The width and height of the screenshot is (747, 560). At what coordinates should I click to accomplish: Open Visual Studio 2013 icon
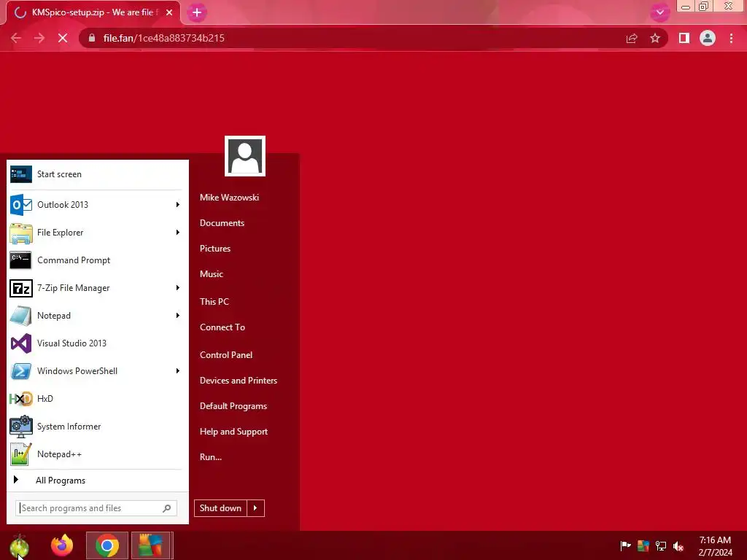(x=21, y=343)
